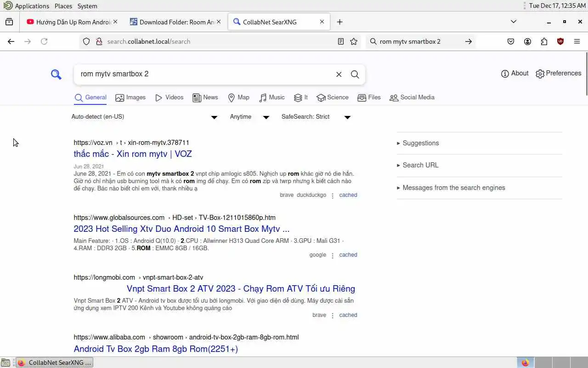
Task: Switch to Science category
Action: pos(332,98)
